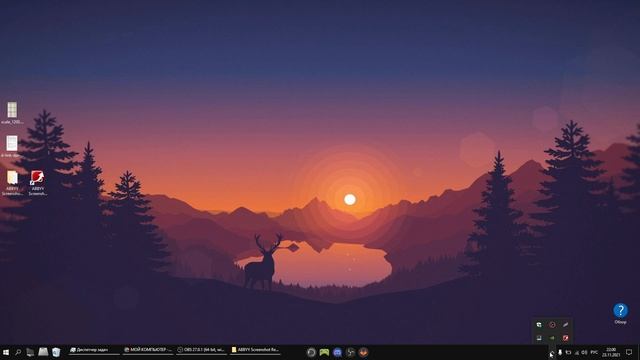This screenshot has height=360, width=640.
Task: Open Обзор help icon on desktop
Action: (620, 313)
